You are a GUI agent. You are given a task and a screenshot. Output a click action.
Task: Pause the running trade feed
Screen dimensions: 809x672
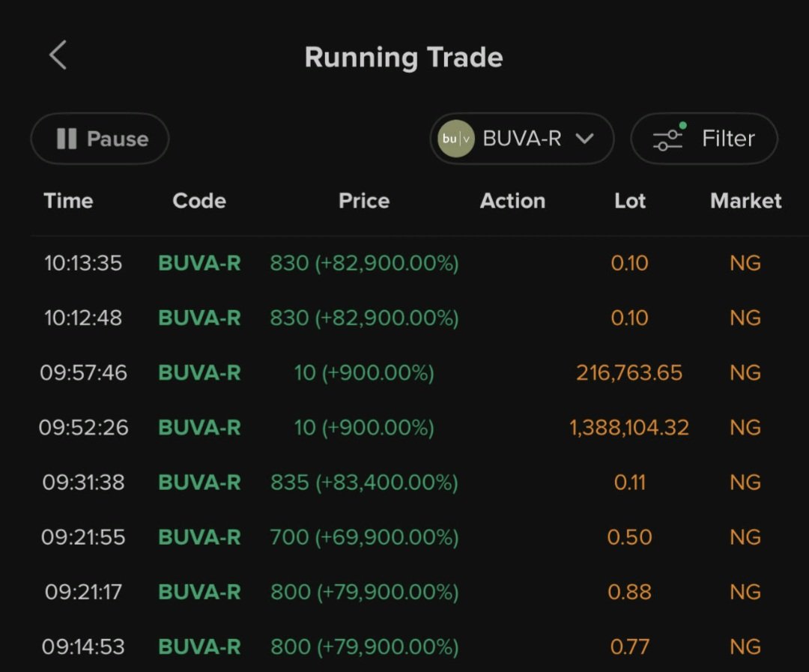(100, 139)
